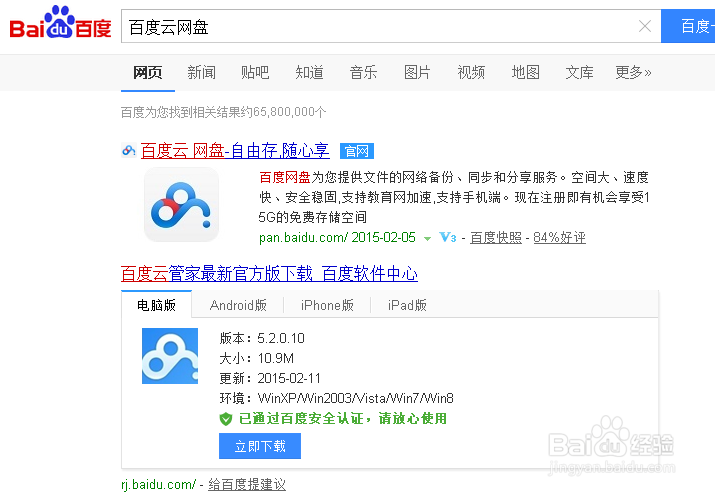Click the small cloud favicon beside the first result
This screenshot has width=715, height=492.
tap(129, 150)
